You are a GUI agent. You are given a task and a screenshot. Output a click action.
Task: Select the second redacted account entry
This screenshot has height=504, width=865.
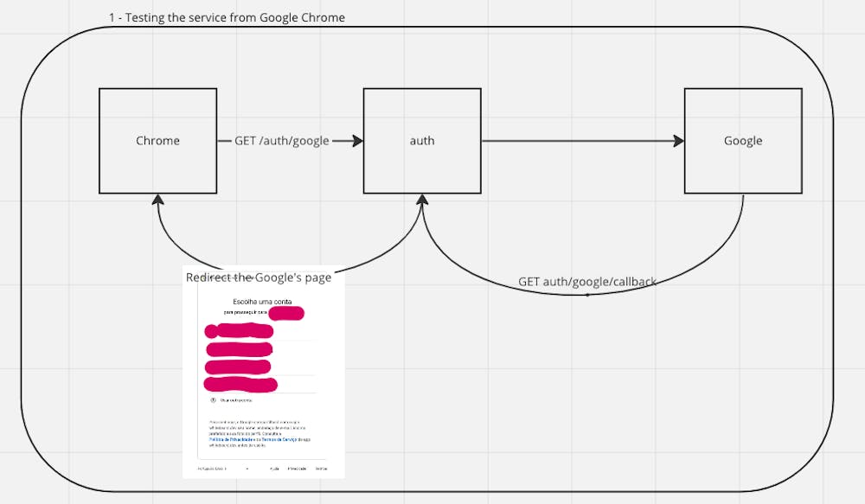[240, 349]
